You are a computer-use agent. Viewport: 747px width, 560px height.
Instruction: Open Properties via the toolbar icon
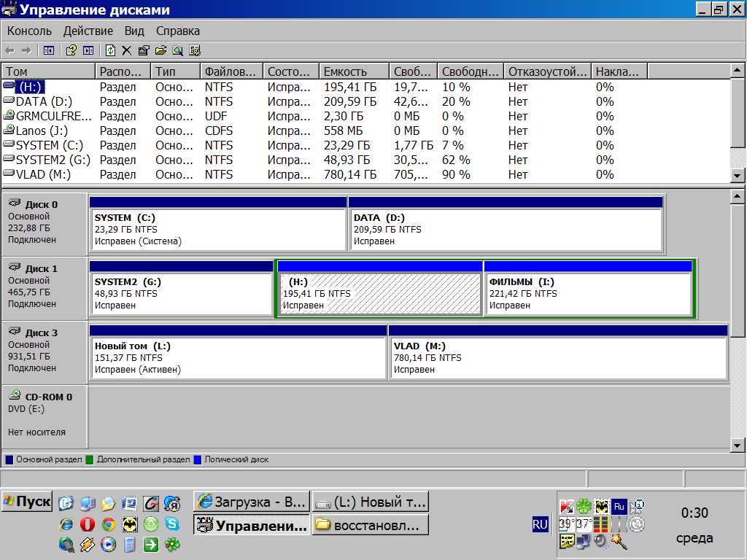pyautogui.click(x=144, y=50)
